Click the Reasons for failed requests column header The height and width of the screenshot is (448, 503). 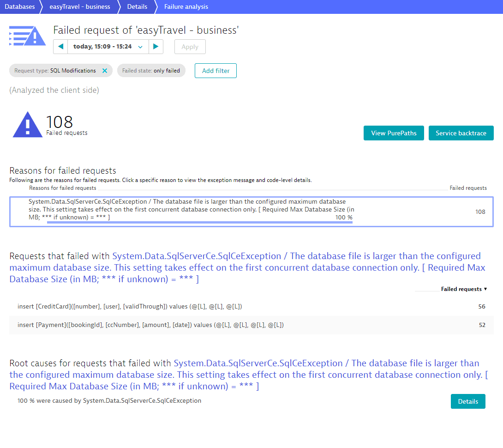63,188
